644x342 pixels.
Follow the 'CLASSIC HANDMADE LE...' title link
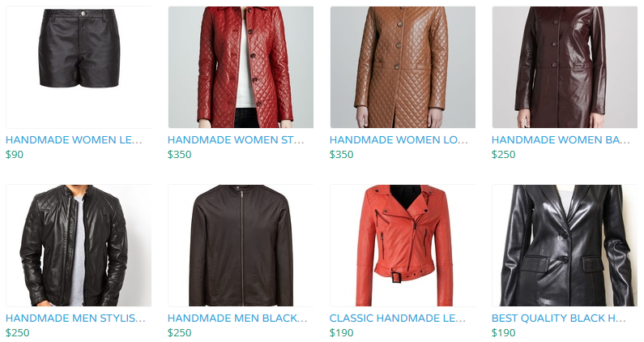click(398, 318)
